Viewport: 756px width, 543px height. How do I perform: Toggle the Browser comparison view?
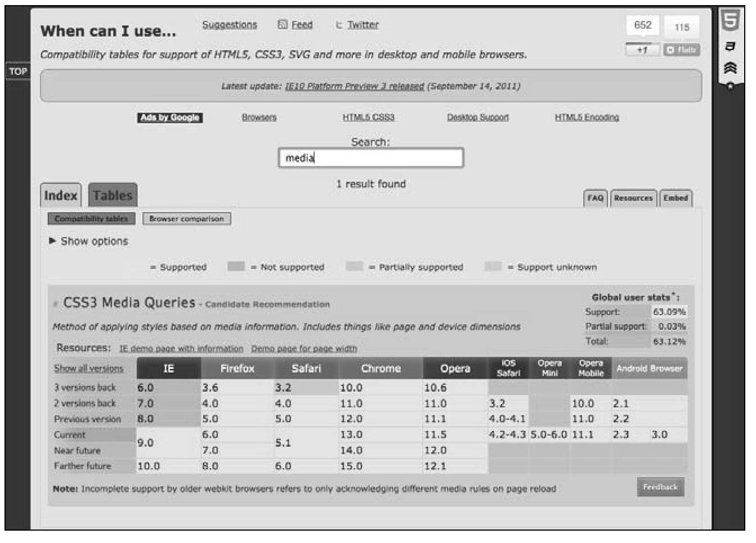pos(186,219)
